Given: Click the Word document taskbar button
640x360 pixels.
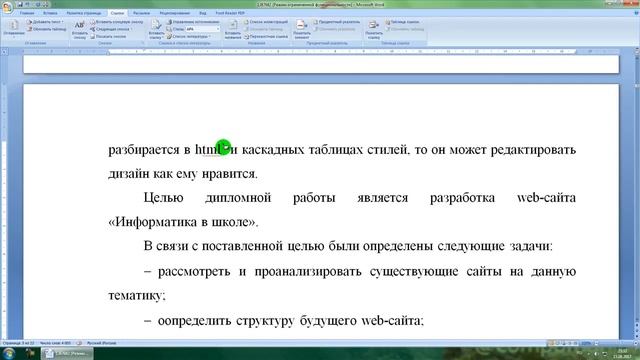Looking at the screenshot, I should pyautogui.click(x=67, y=353).
